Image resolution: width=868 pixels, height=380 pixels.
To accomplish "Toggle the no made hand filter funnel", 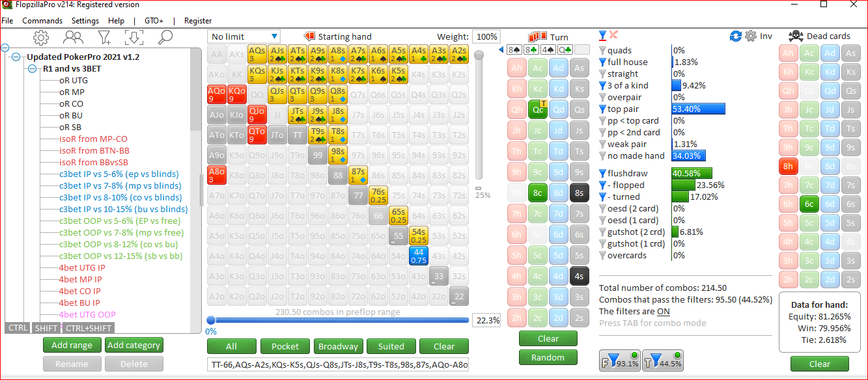I will [602, 156].
